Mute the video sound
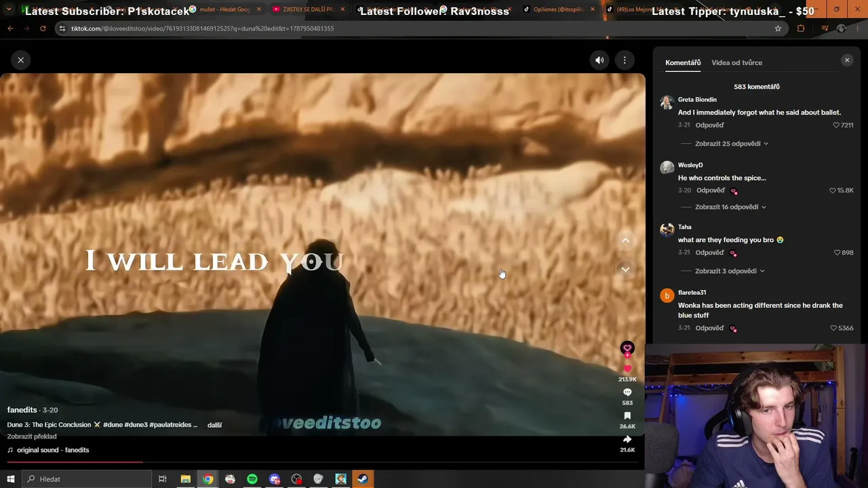Viewport: 868px width, 488px height. pos(599,60)
